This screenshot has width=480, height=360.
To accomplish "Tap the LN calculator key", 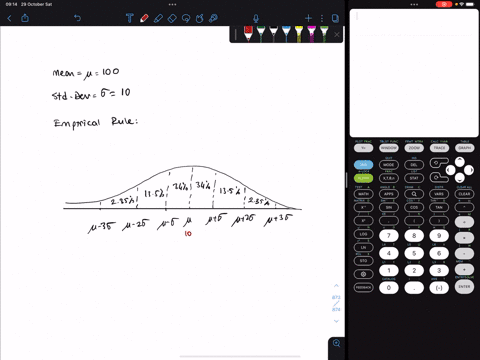I will (363, 247).
